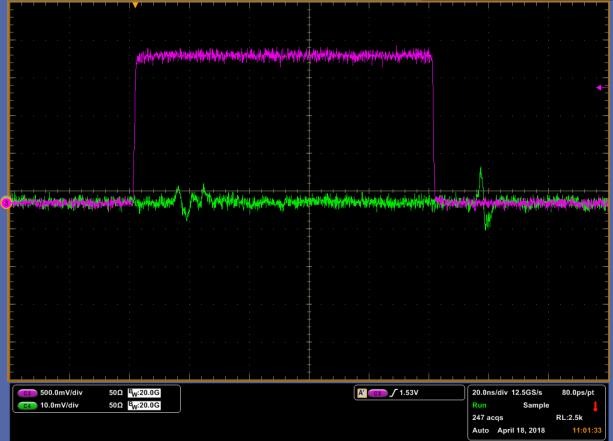Click the 1.53V trigger level readout

(409, 393)
